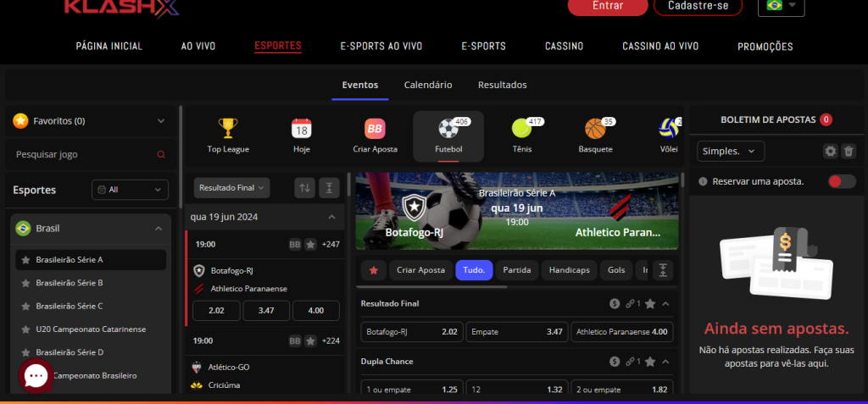This screenshot has width=868, height=404.
Task: Bet Empate 3.47 in Resultado Final
Action: click(x=517, y=332)
